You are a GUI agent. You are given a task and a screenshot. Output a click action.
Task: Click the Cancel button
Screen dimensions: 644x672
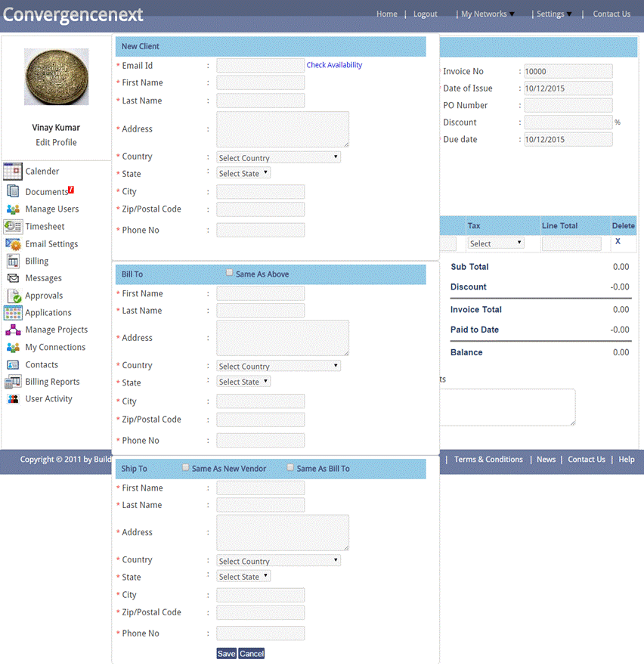click(x=252, y=654)
